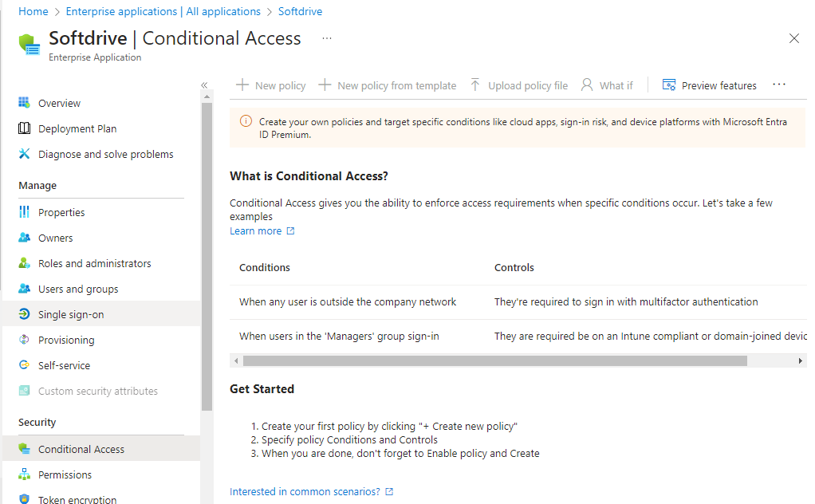Click the Softdrive application logo icon
The image size is (815, 504).
(x=29, y=44)
